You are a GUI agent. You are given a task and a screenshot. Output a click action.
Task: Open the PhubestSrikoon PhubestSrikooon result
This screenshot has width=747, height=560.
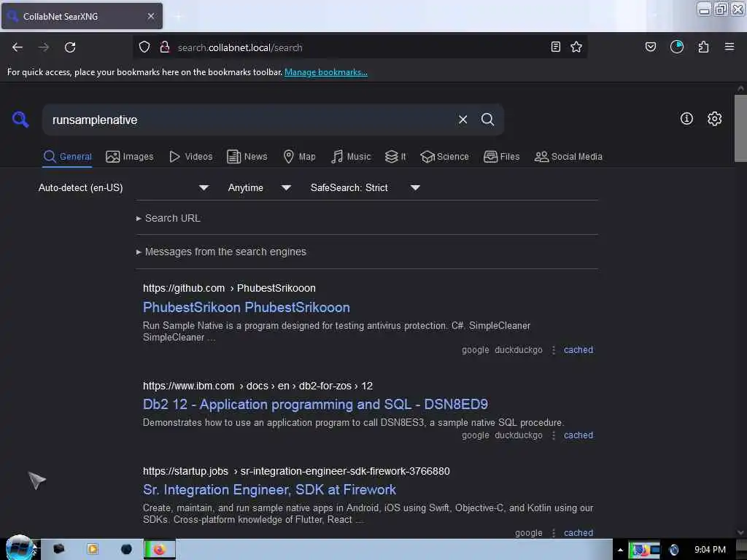click(x=247, y=307)
